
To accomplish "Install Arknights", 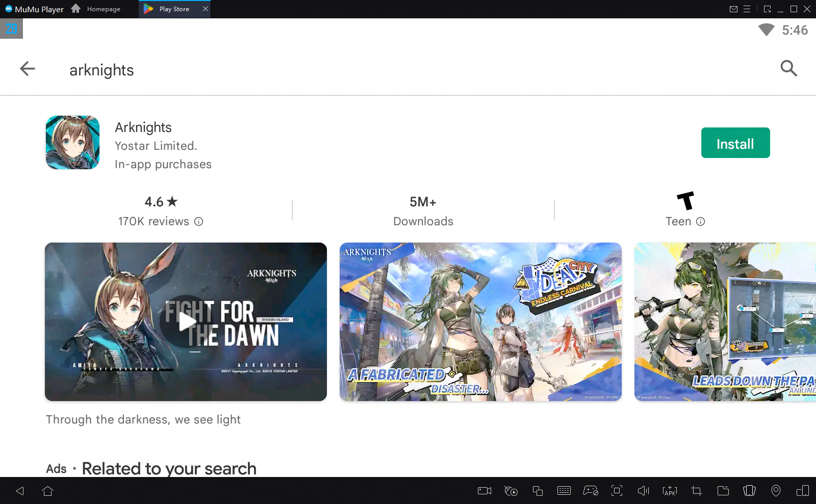I will 735,143.
